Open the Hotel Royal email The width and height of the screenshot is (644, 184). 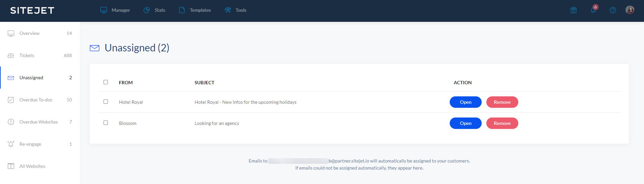(x=466, y=102)
